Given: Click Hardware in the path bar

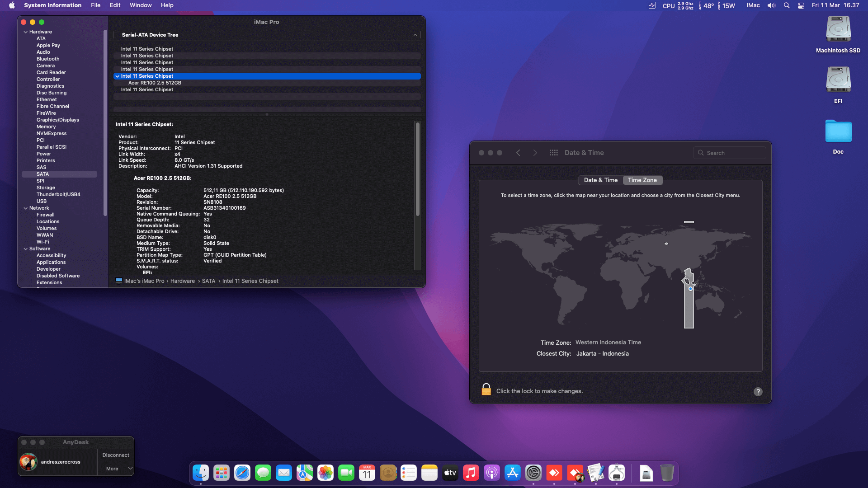Looking at the screenshot, I should [x=183, y=281].
